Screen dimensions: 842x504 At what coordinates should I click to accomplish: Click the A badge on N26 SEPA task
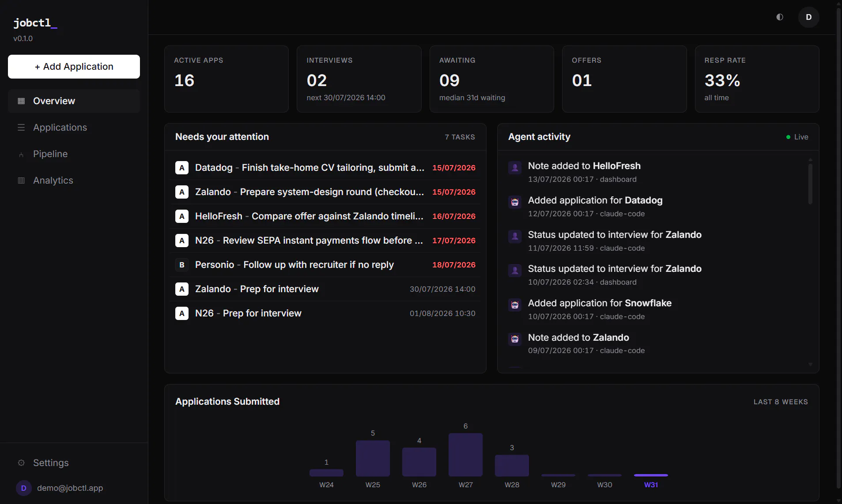pos(182,241)
